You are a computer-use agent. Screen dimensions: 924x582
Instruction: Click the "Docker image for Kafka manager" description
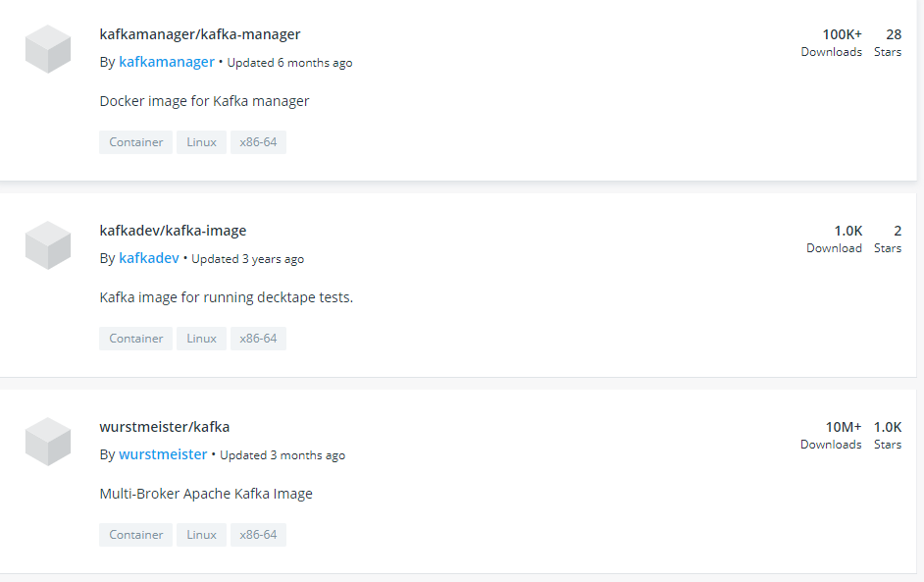[x=204, y=101]
